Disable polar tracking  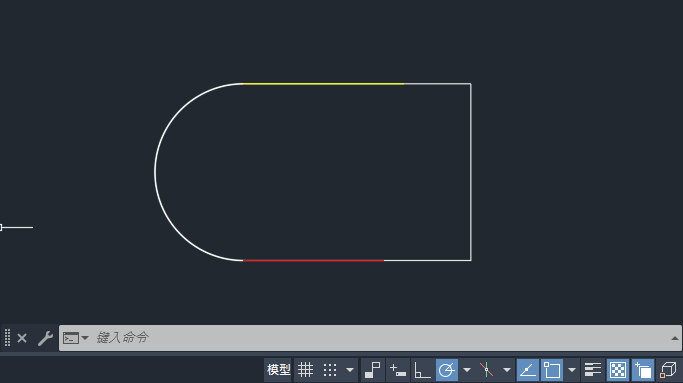click(x=447, y=370)
